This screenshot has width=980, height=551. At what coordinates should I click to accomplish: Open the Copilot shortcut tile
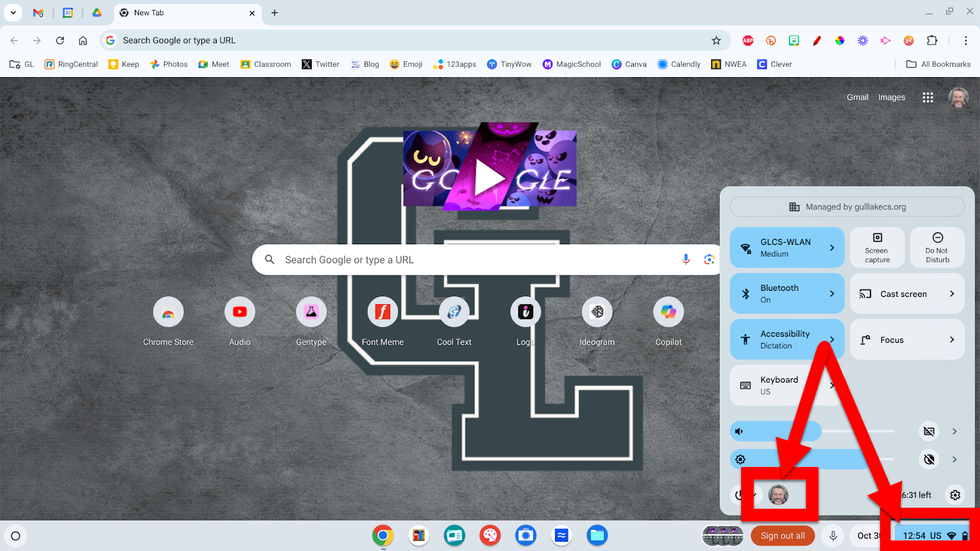point(669,322)
